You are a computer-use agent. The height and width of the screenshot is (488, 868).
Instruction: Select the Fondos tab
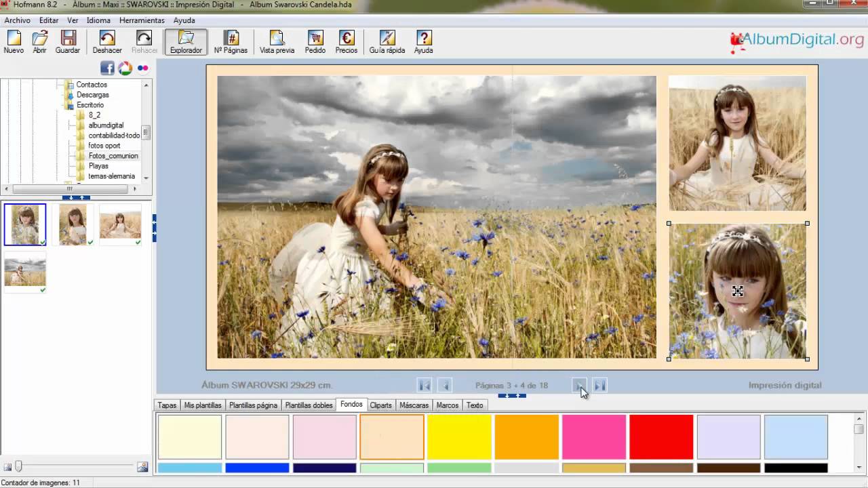(x=351, y=405)
